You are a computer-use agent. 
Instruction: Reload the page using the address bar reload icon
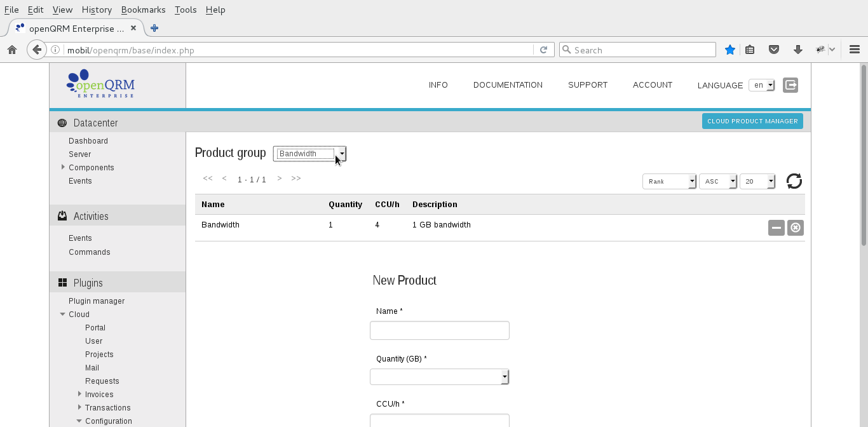pos(543,50)
